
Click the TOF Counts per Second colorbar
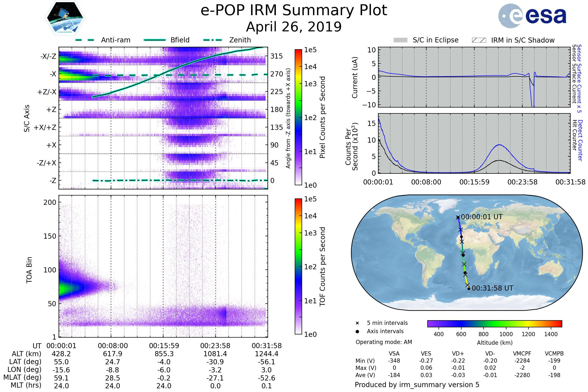pos(298,266)
